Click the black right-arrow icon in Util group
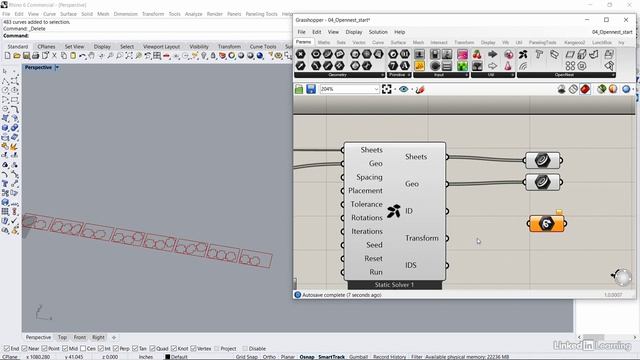The height and width of the screenshot is (360, 640). (493, 54)
